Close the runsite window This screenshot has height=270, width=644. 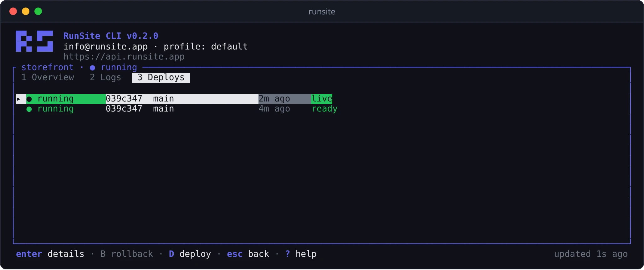tap(13, 12)
